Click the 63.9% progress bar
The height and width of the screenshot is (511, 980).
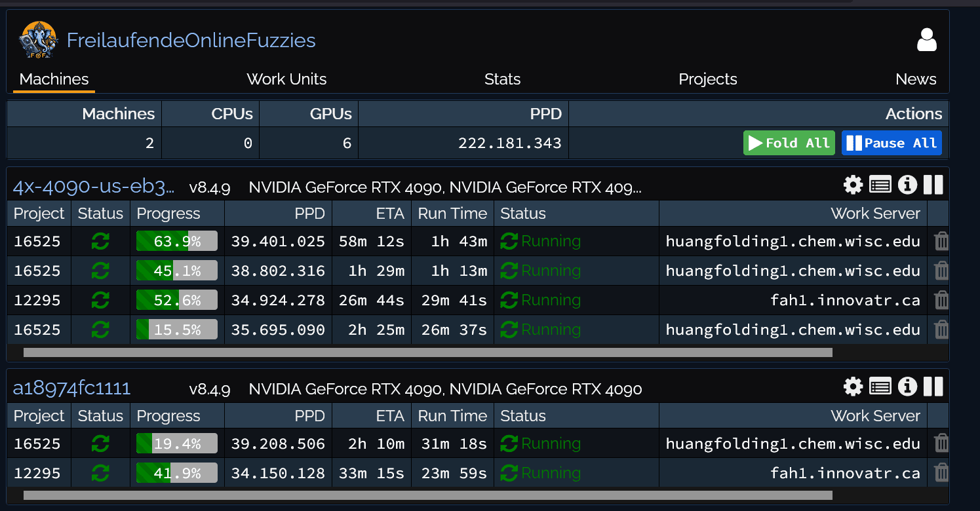(176, 242)
